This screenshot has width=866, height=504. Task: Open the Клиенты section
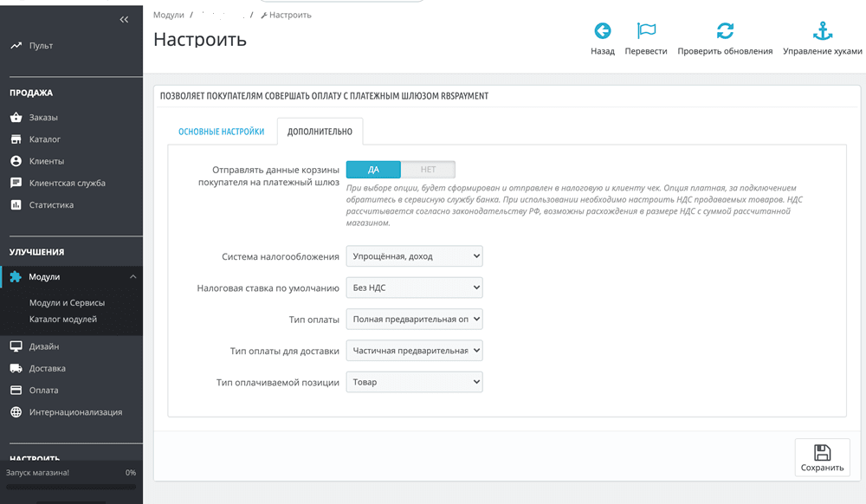(x=40, y=160)
